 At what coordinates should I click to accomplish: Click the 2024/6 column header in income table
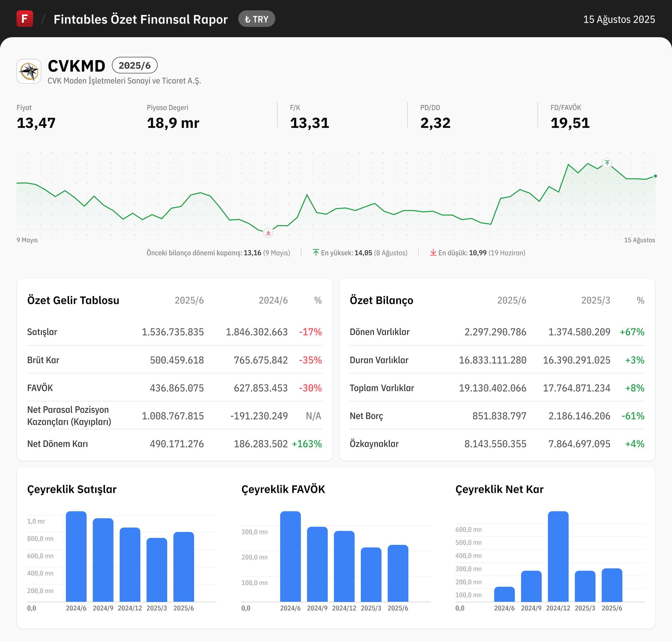(273, 300)
